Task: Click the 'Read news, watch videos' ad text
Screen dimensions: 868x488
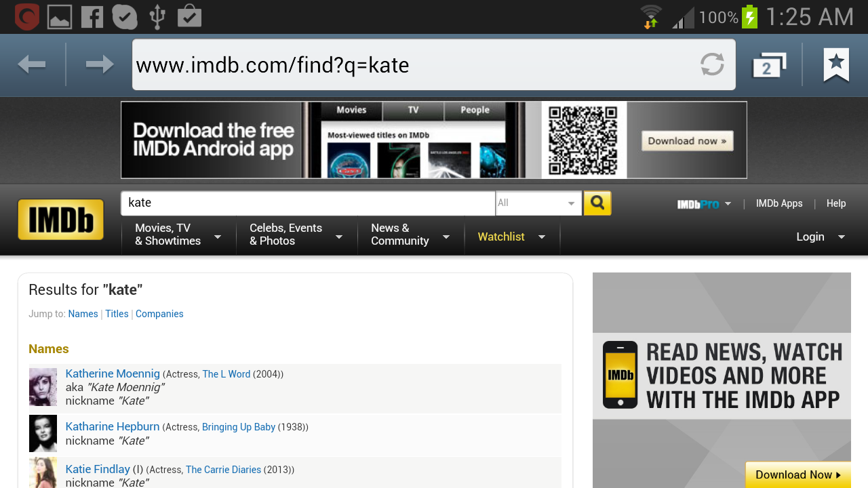Action: 744,375
